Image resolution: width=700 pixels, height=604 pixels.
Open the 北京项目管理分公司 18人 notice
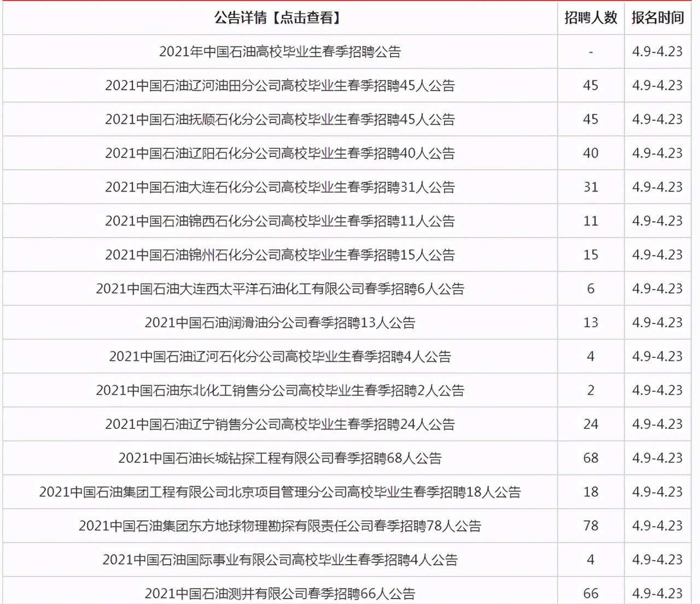pyautogui.click(x=280, y=492)
